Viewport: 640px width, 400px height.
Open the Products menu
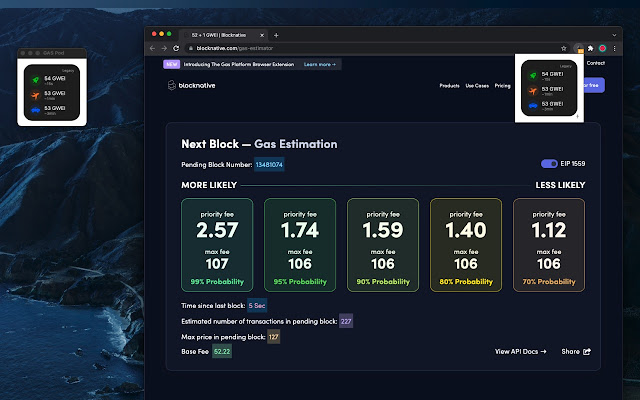(449, 86)
